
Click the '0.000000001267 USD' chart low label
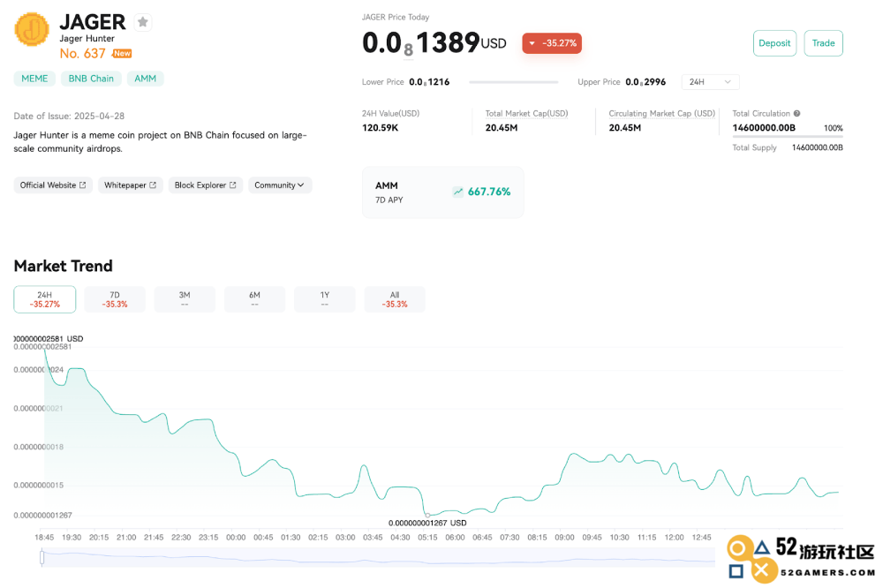pyautogui.click(x=427, y=524)
